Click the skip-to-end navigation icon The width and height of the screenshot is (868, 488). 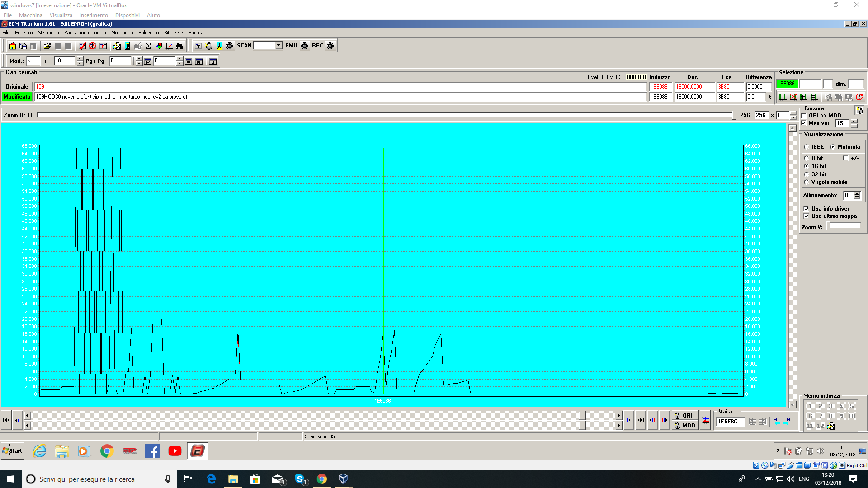tap(641, 420)
